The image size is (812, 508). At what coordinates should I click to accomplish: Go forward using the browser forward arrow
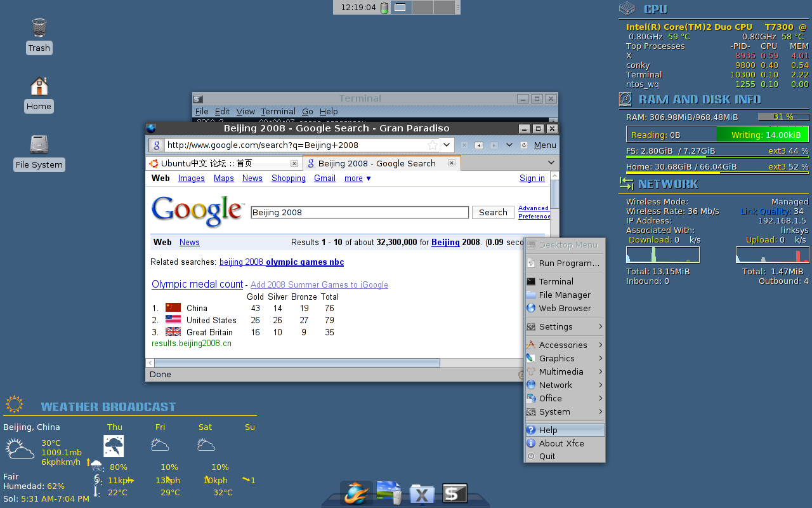click(494, 145)
